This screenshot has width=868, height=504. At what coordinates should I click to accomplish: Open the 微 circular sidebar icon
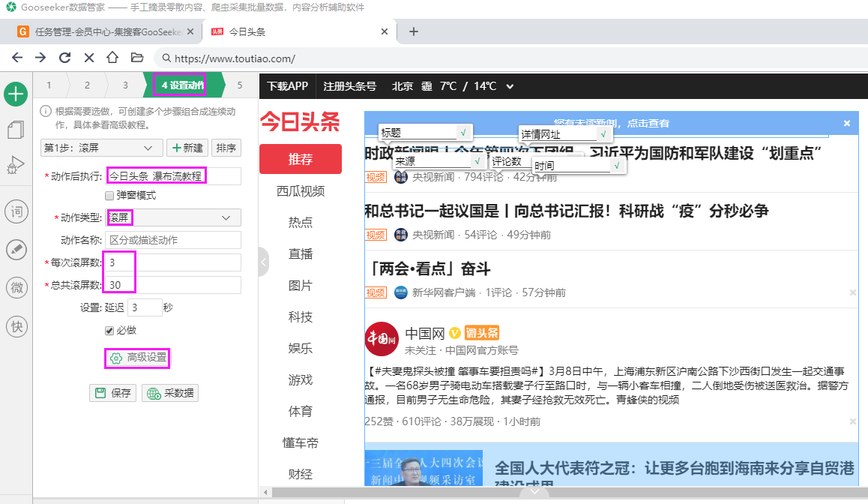pos(16,288)
